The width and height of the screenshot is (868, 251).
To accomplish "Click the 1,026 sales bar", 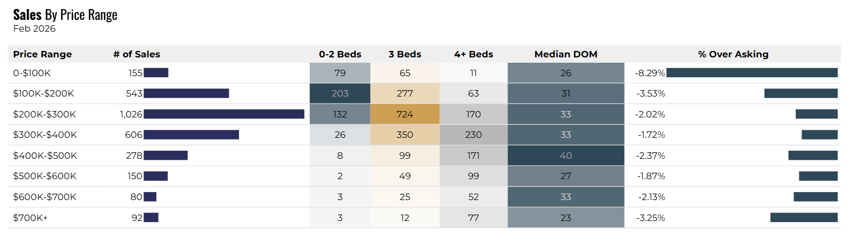I will click(224, 114).
